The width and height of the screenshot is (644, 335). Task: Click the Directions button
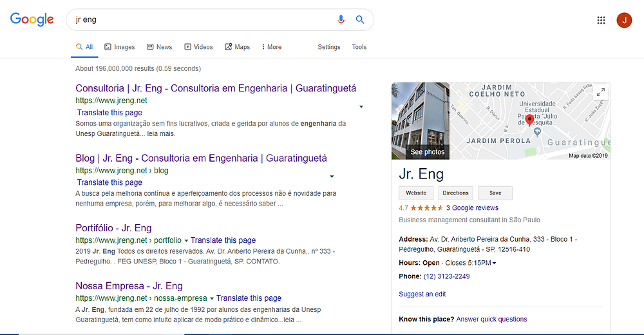455,193
